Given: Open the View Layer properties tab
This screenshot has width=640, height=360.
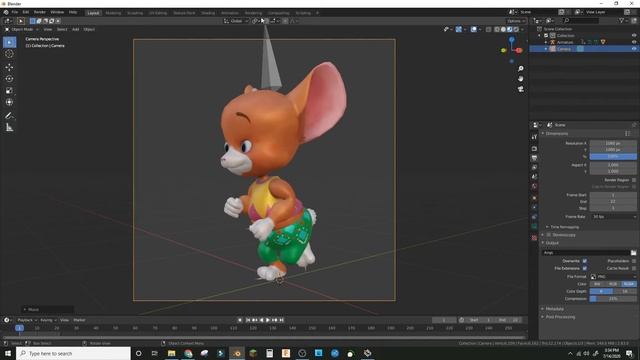Looking at the screenshot, I should (x=534, y=167).
